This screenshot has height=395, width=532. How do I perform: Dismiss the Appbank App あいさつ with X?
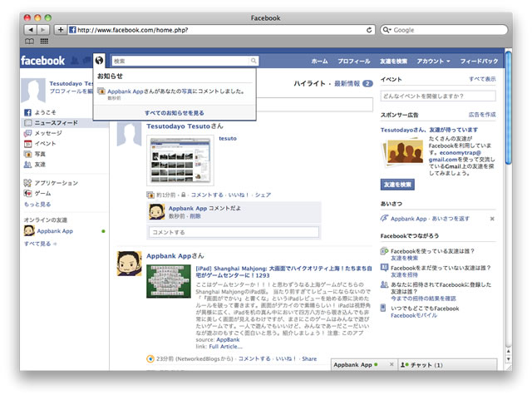point(492,219)
